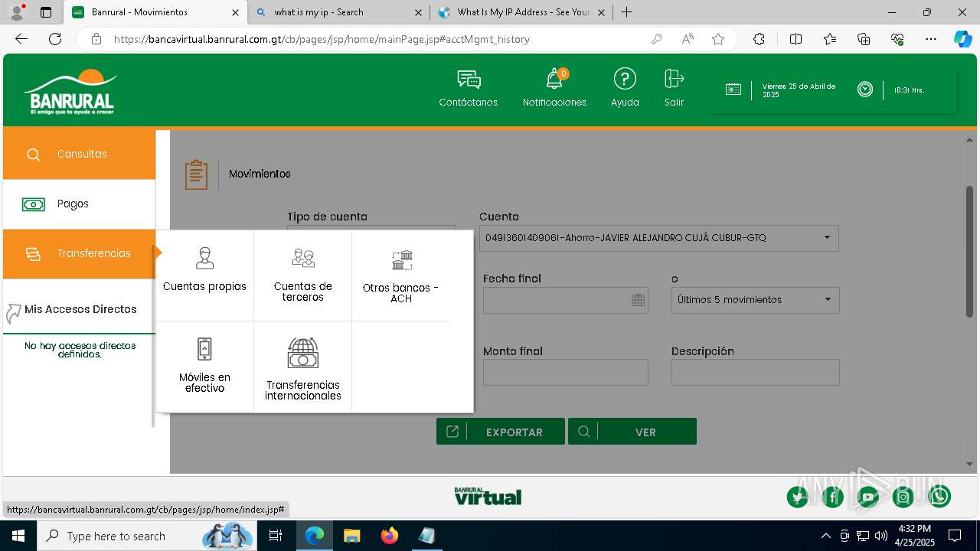Open the browser Collections icon
980x551 pixels.
click(864, 39)
